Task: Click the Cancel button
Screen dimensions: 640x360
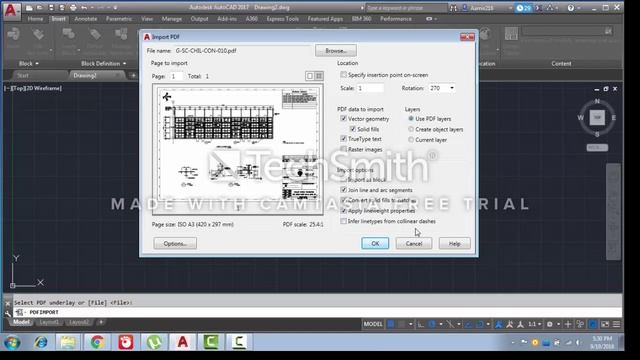Action: pyautogui.click(x=413, y=244)
